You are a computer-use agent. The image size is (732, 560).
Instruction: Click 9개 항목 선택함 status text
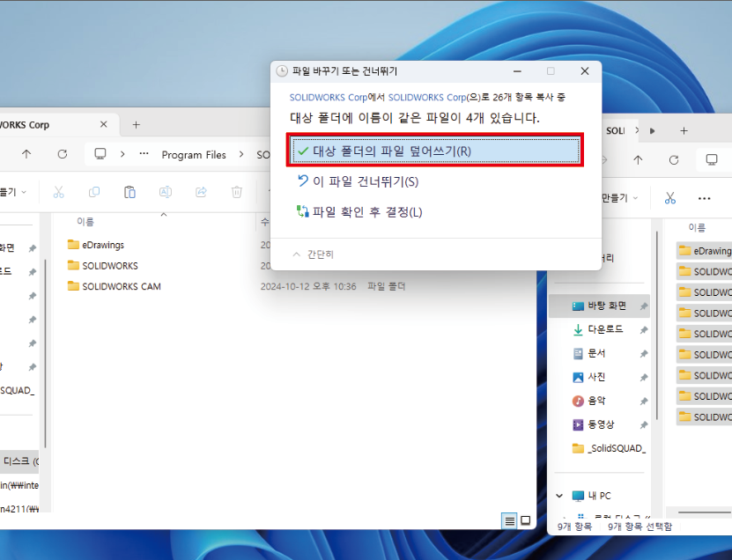tap(640, 527)
